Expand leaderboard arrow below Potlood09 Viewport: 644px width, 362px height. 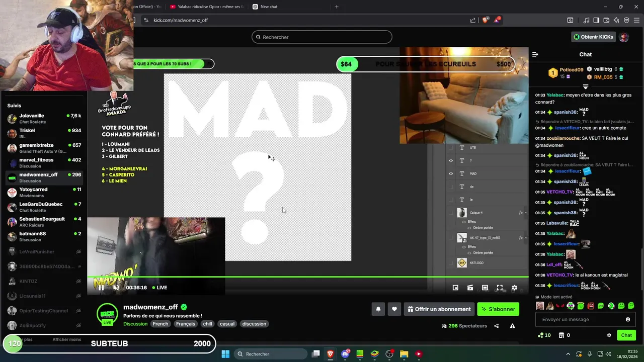click(x=585, y=87)
